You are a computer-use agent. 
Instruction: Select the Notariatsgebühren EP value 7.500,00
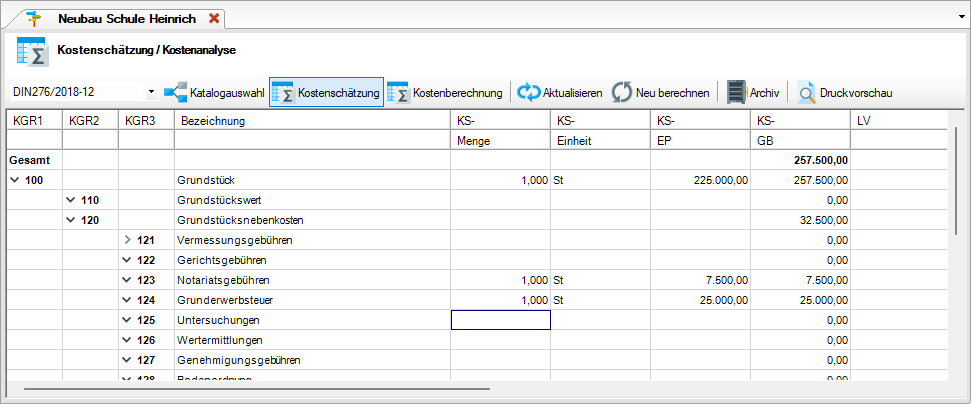(700, 280)
